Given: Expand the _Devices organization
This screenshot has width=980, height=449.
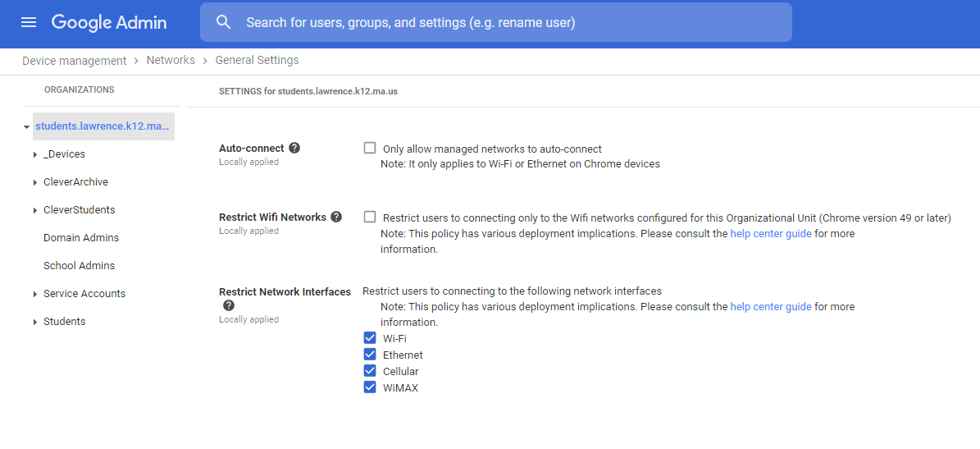Looking at the screenshot, I should (35, 155).
